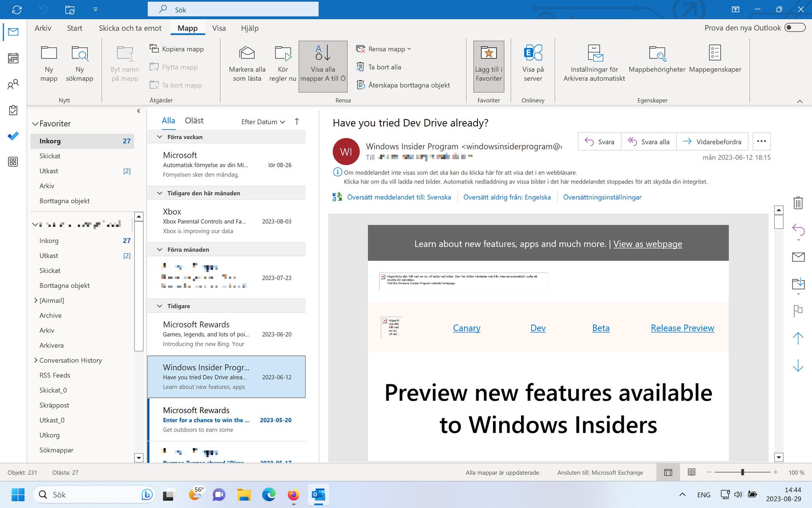Open the People view in left sidebar

(13, 84)
